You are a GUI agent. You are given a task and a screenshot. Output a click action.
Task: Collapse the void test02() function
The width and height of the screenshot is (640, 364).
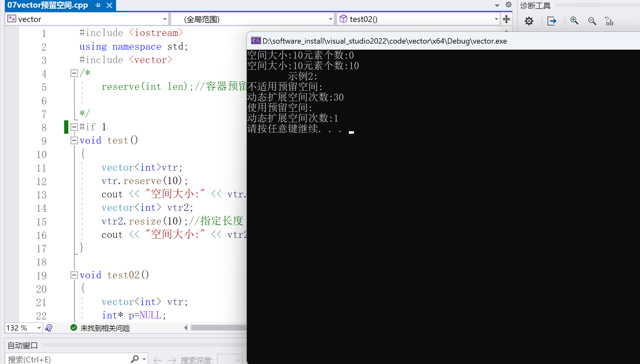(74, 275)
